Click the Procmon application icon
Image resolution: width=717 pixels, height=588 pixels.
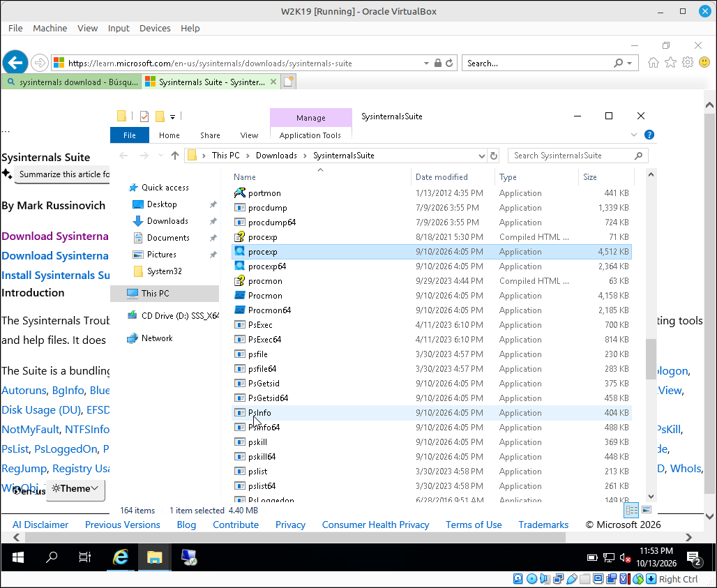tap(240, 295)
